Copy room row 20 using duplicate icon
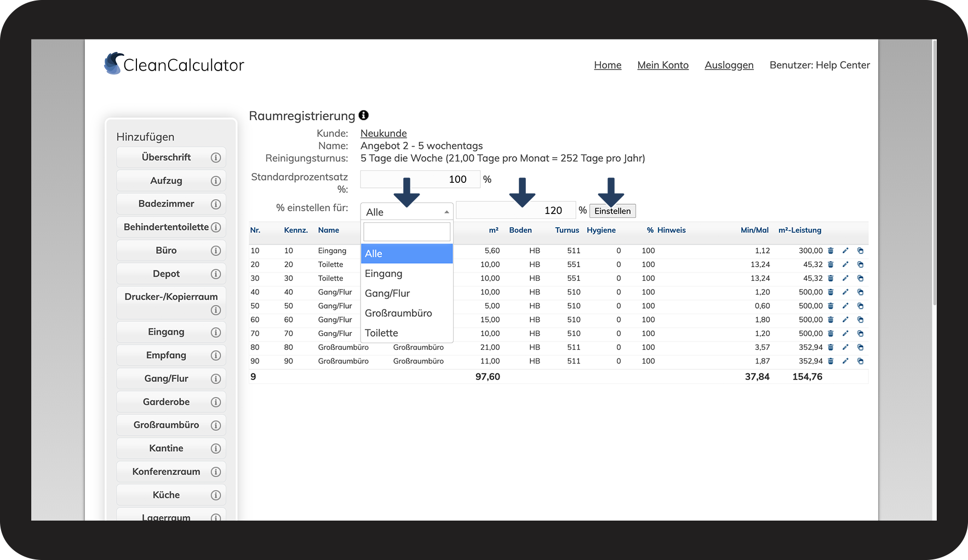This screenshot has height=560, width=968. (x=860, y=264)
